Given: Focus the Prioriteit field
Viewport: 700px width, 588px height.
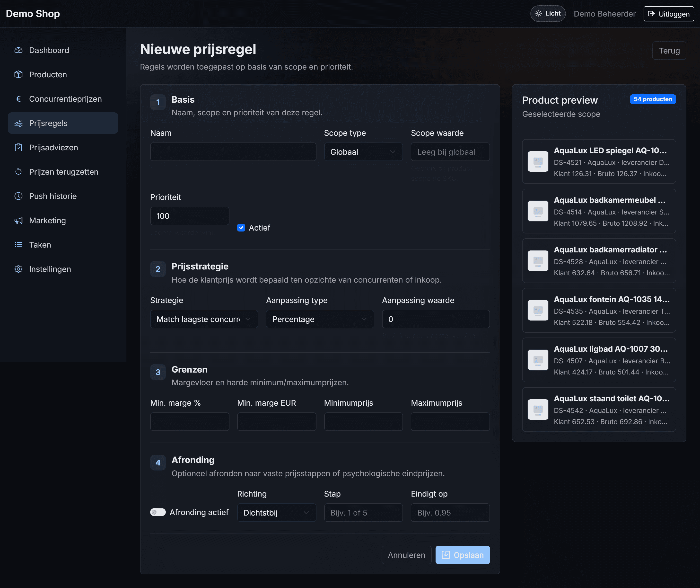Looking at the screenshot, I should tap(190, 216).
